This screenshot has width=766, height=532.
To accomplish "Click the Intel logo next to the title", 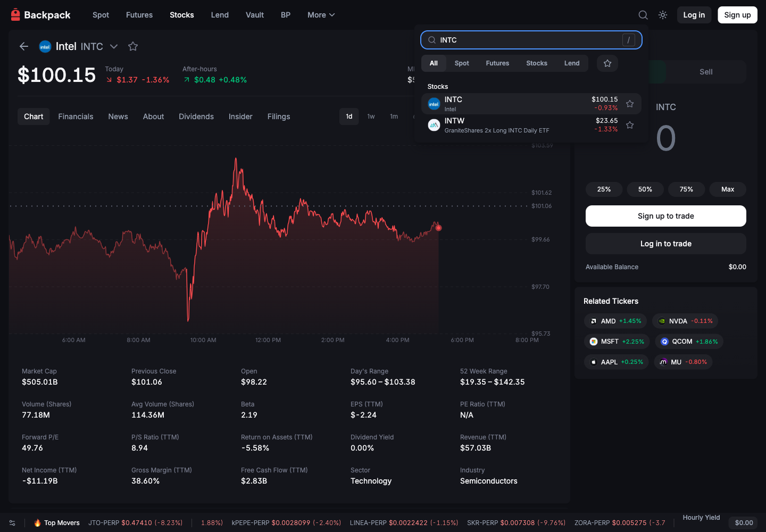I will (x=45, y=47).
